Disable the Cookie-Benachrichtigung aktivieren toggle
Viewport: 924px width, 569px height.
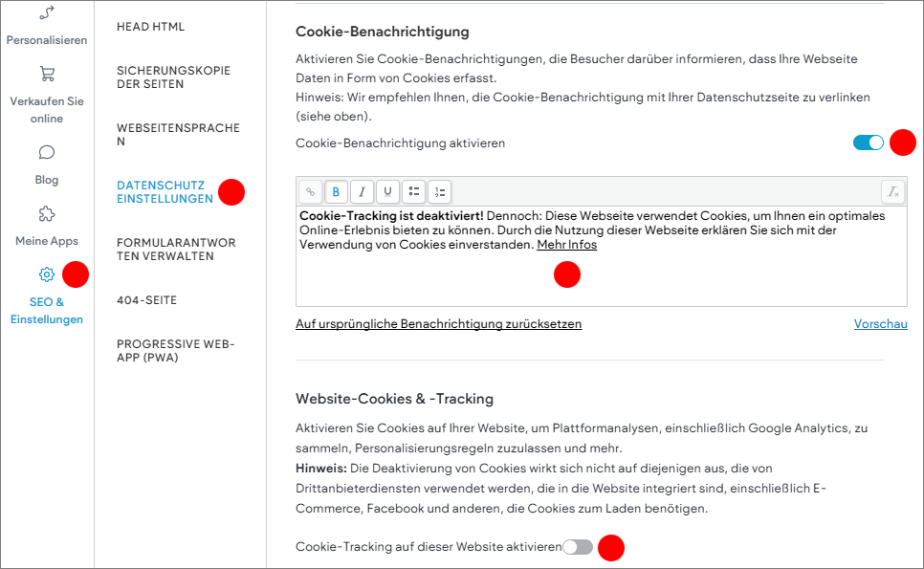coord(869,142)
